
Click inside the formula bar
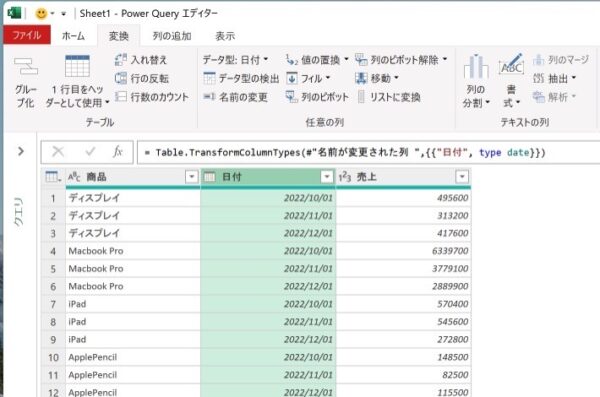point(368,152)
